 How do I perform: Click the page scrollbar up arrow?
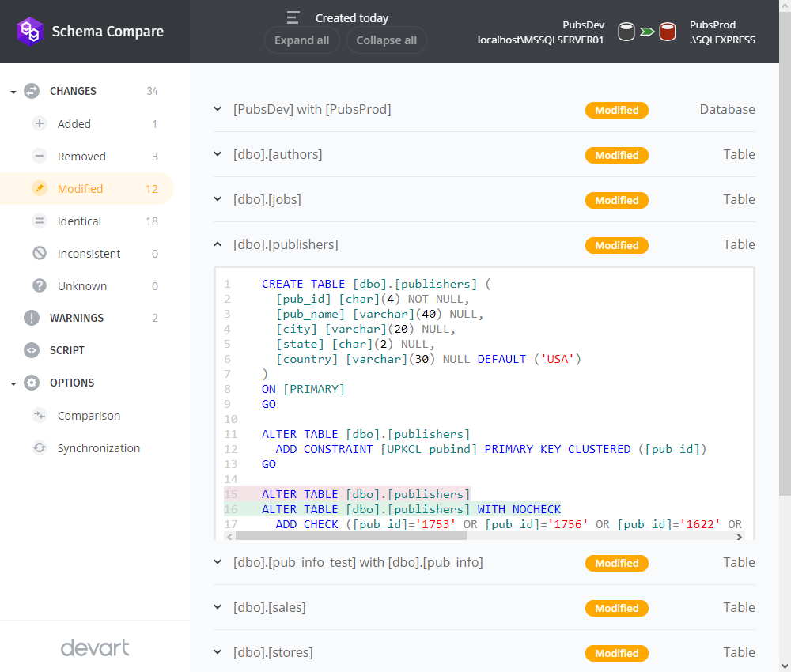click(785, 5)
